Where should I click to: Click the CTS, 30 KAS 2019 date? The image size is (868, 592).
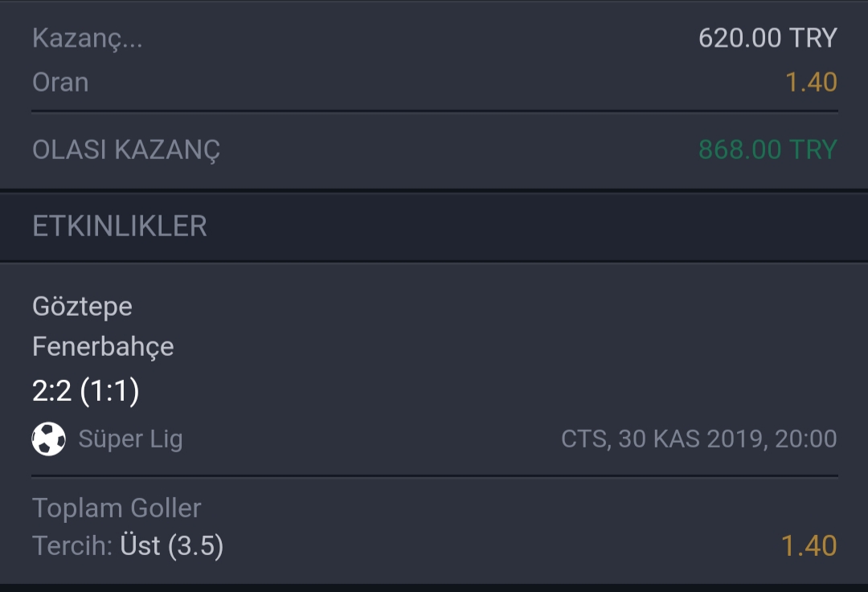[665, 439]
